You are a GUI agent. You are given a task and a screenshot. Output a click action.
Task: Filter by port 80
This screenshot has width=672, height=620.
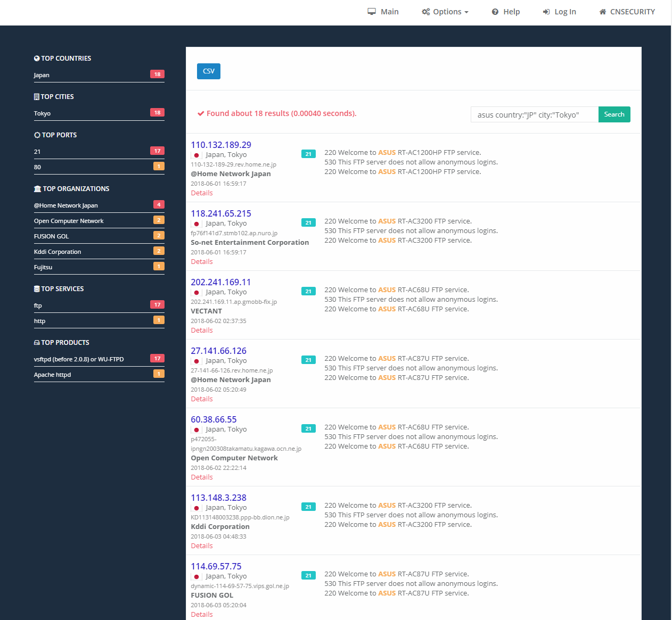point(99,167)
